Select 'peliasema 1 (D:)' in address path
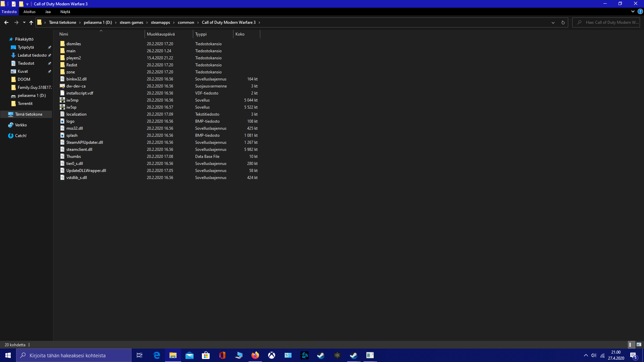644x362 pixels. coord(98,22)
